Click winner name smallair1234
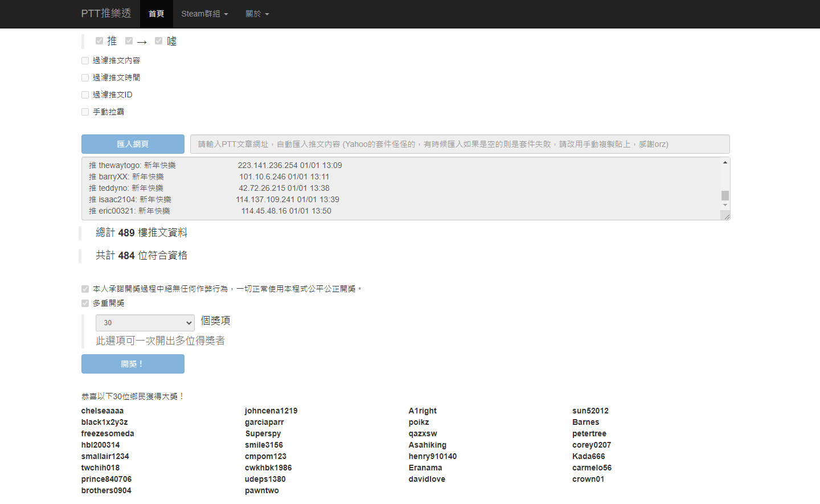Viewport: 820px width, 504px height. [x=105, y=456]
